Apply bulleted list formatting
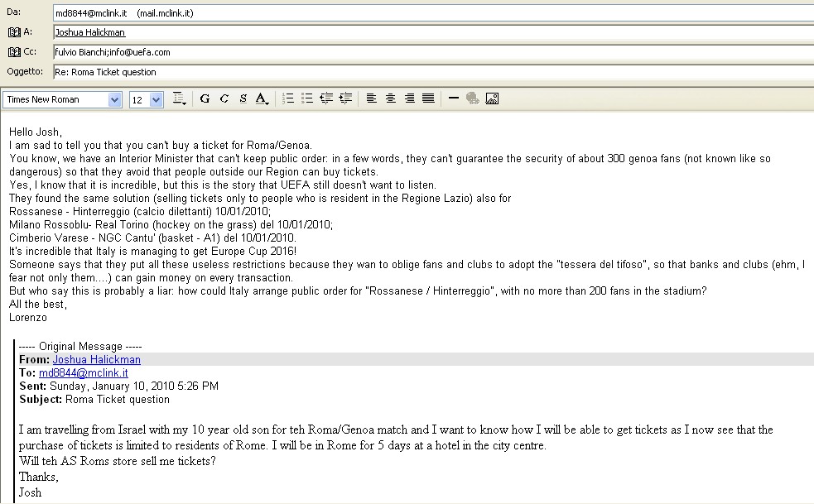The image size is (814, 504). 307,98
